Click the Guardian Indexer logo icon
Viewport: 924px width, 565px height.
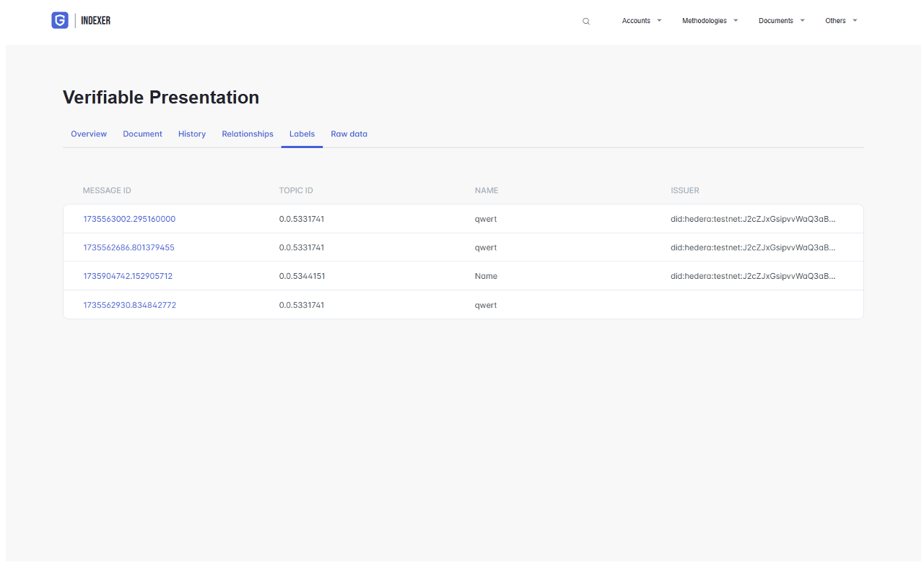click(60, 20)
